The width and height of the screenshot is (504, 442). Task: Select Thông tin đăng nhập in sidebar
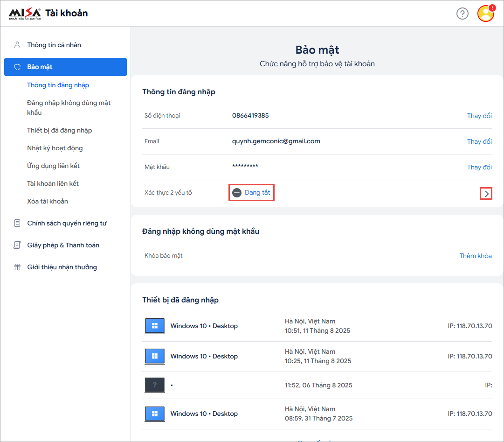(x=58, y=85)
